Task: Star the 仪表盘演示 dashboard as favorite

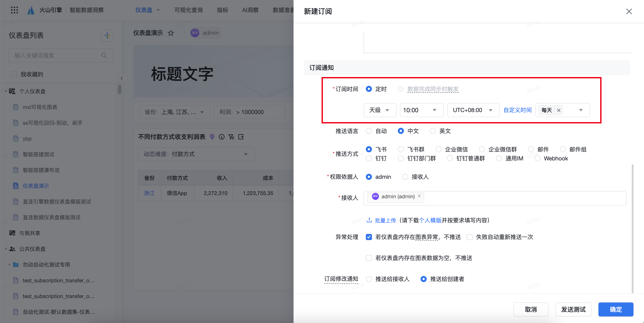Action: click(x=171, y=33)
